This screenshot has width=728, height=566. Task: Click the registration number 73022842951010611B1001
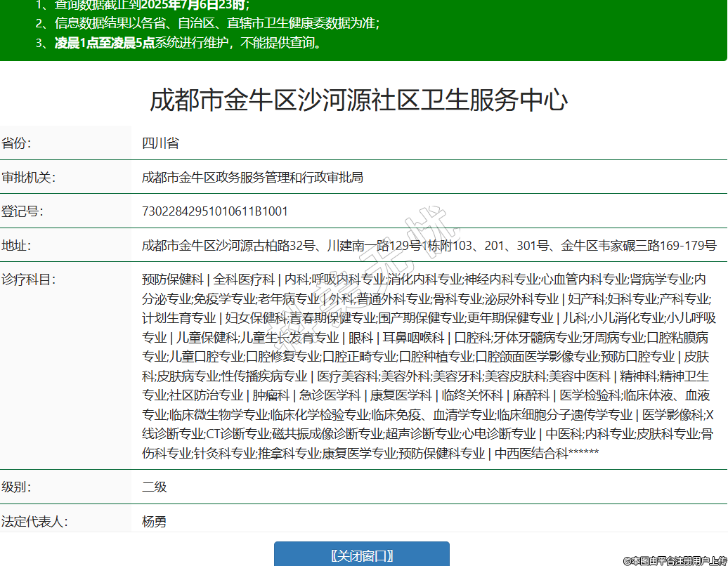point(215,211)
